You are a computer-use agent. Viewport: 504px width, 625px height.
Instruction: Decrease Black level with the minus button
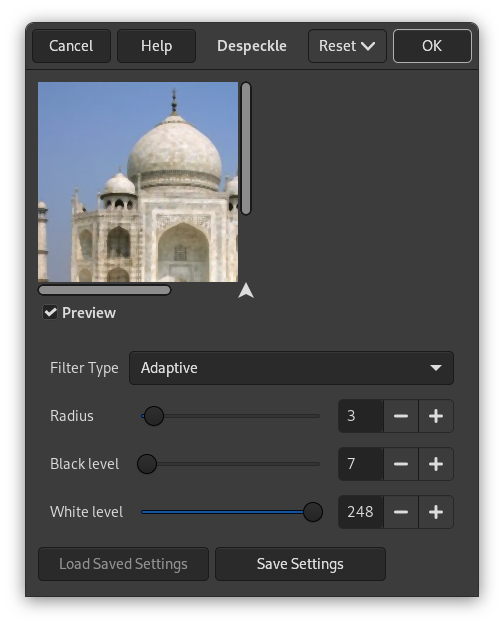(401, 464)
